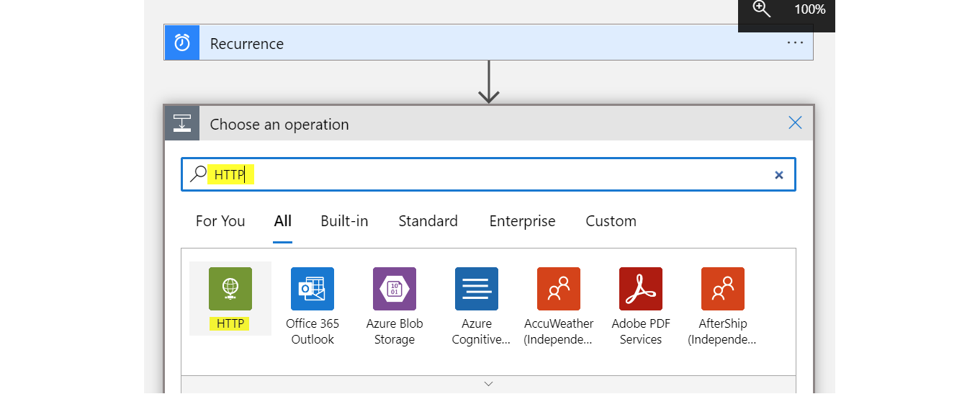
Task: Open the Recurrence ellipsis menu
Action: pos(795,43)
